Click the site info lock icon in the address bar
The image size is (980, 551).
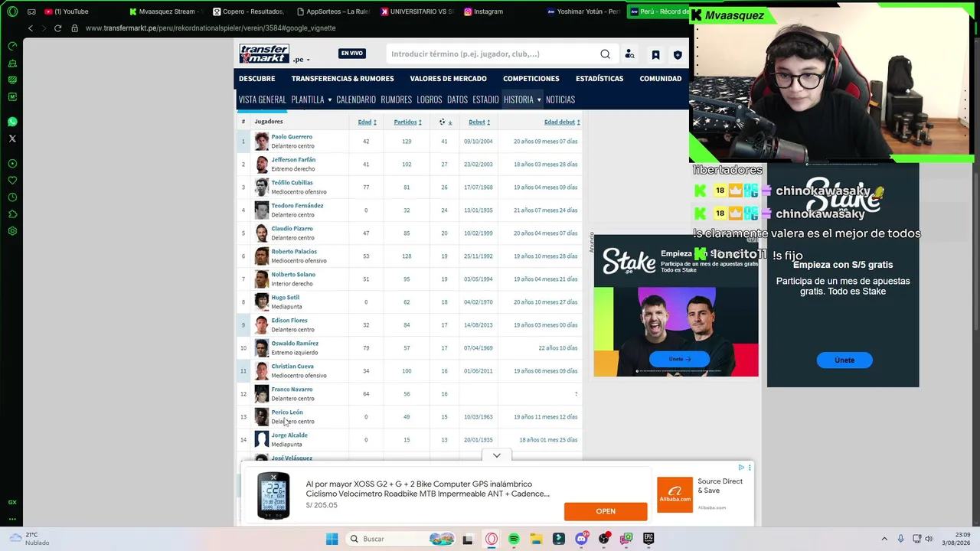[74, 28]
